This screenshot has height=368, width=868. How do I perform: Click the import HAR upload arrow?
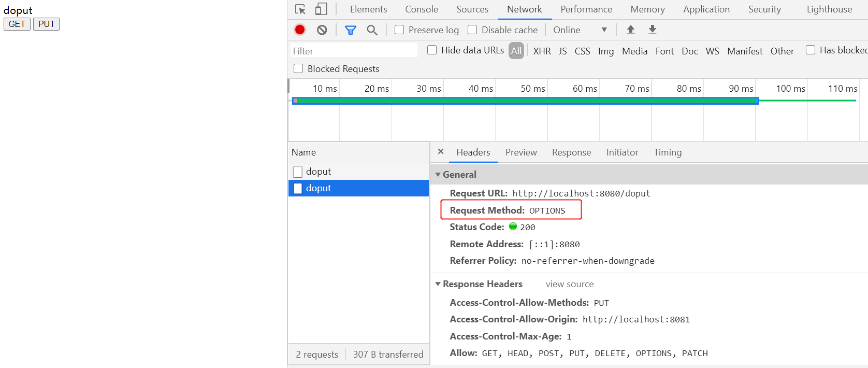(x=631, y=30)
